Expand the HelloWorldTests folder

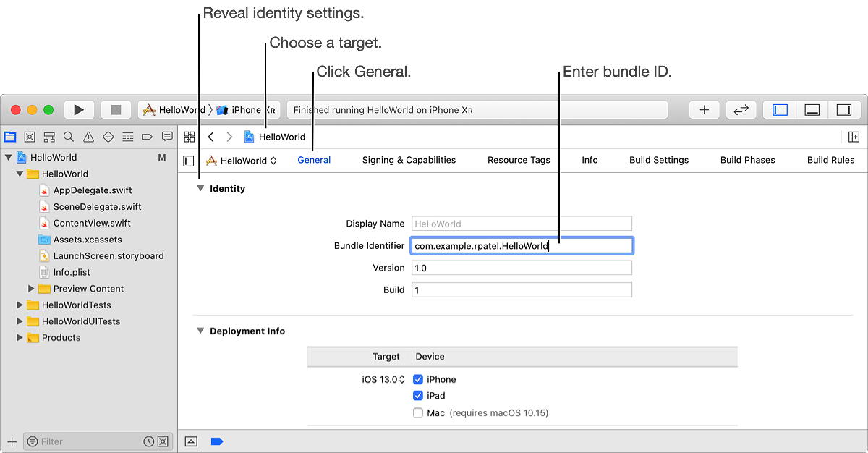click(x=20, y=305)
